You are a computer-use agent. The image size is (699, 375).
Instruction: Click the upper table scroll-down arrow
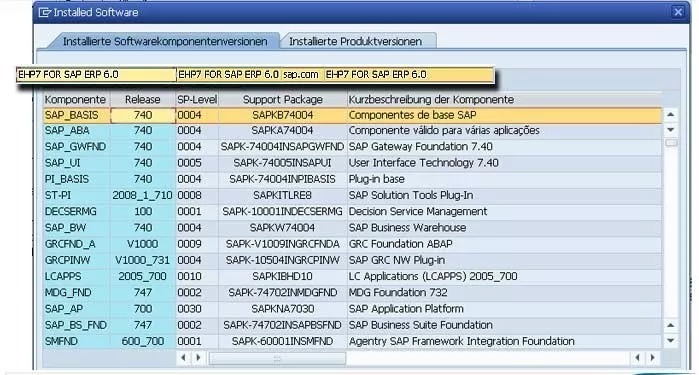[x=670, y=130]
